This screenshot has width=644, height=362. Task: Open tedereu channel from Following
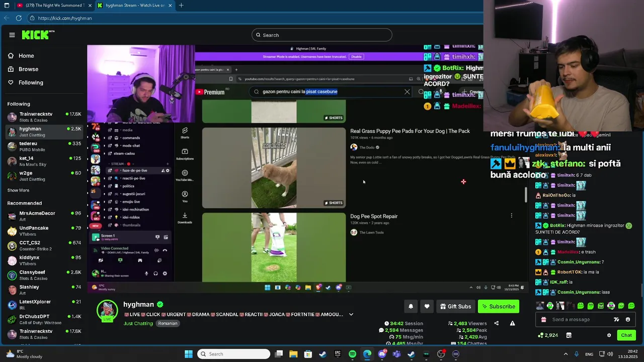point(44,146)
